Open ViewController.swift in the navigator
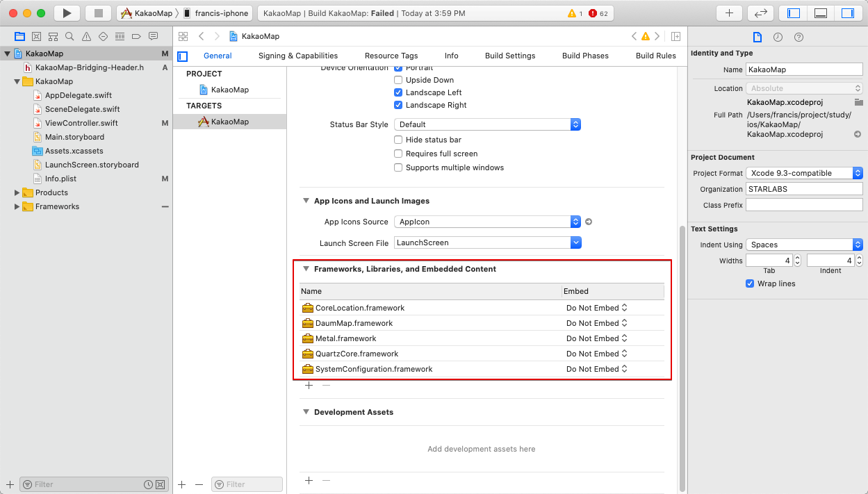868x494 pixels. click(81, 123)
